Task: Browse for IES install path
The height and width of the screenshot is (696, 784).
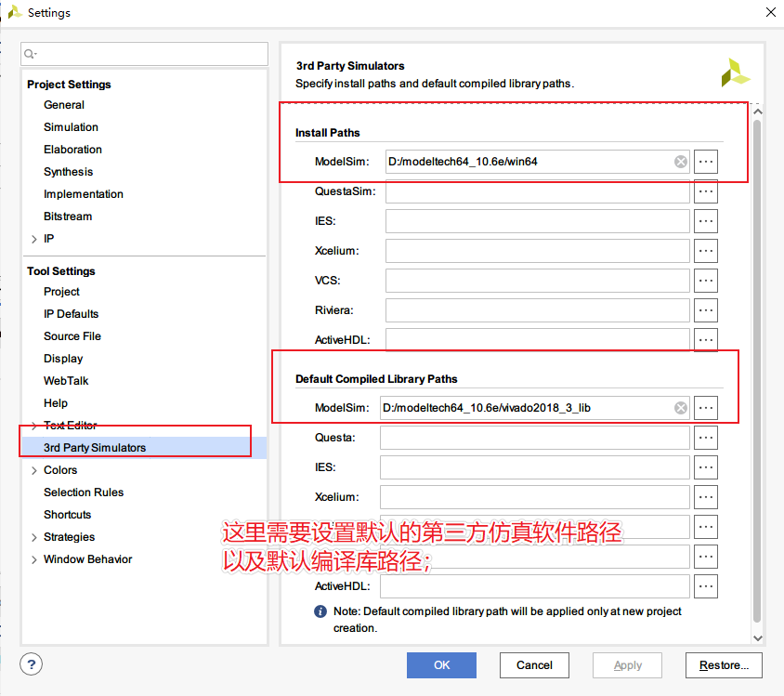Action: pos(705,221)
